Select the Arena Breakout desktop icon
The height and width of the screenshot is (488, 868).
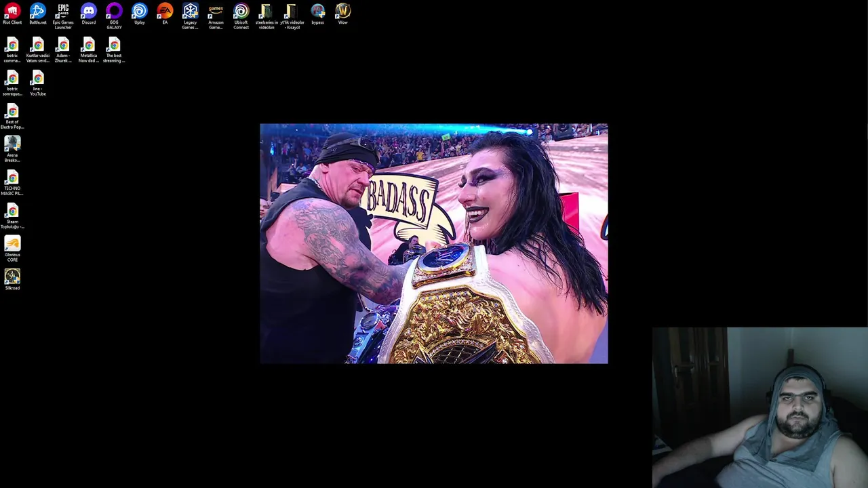[12, 150]
